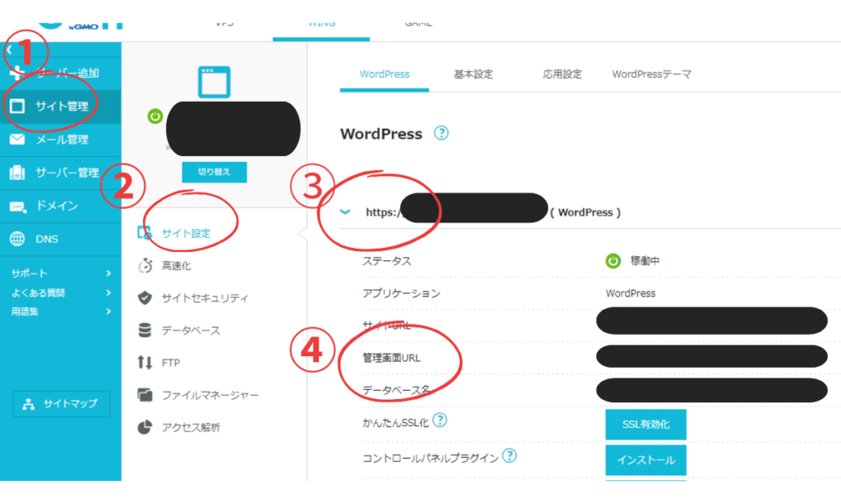Expand the よくある質問 arrow
The height and width of the screenshot is (504, 841).
[108, 293]
